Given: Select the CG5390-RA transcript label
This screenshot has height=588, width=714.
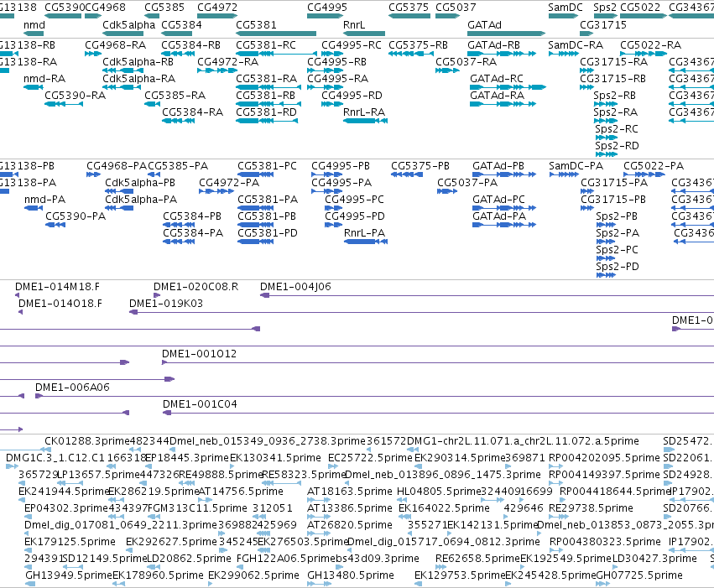Looking at the screenshot, I should [76, 95].
